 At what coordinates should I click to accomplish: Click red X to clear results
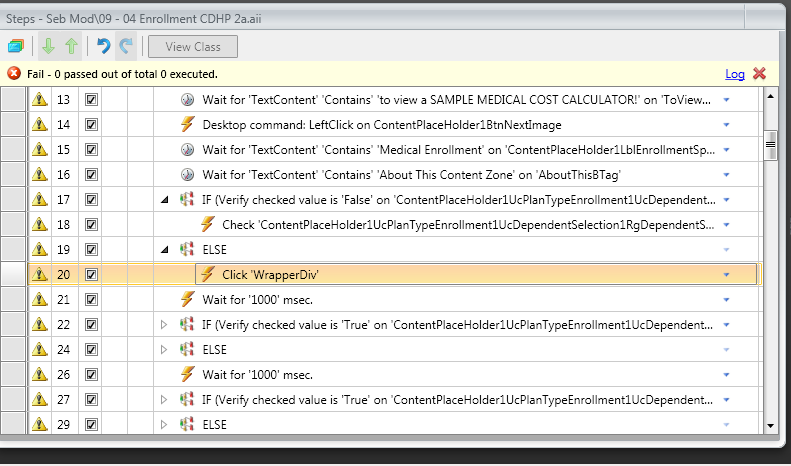click(x=759, y=74)
